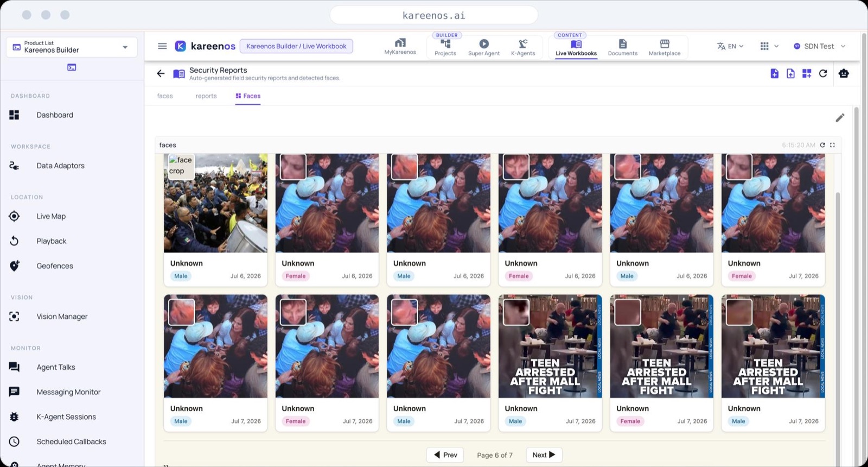Open the robot assistant icon
The image size is (868, 467).
844,73
